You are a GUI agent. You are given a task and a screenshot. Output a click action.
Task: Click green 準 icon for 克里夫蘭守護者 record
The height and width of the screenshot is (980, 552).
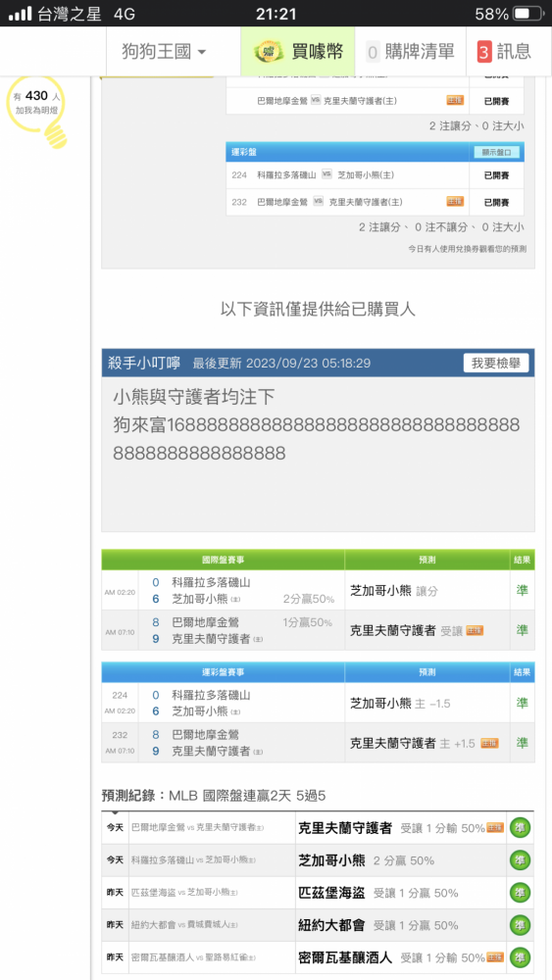click(520, 827)
